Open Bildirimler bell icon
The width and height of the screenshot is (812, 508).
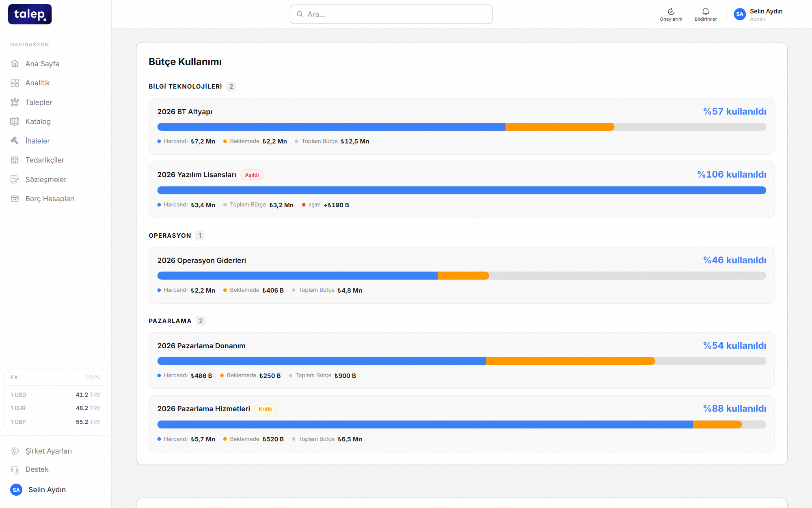[706, 11]
